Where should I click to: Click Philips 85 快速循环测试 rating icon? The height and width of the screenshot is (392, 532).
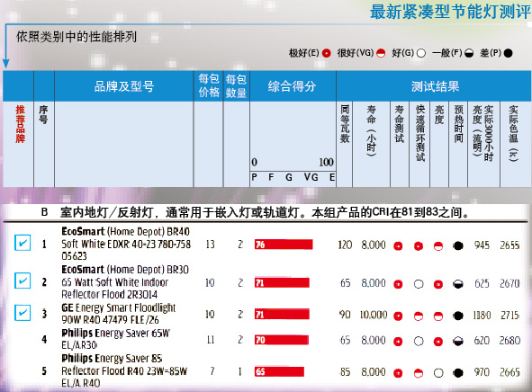click(x=419, y=373)
